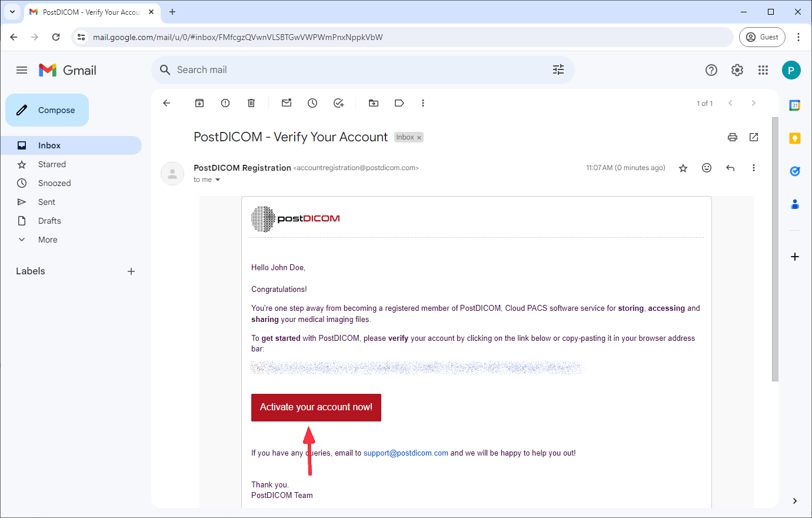Collapse the main Gmail navigation menu
The image size is (812, 518).
click(22, 69)
